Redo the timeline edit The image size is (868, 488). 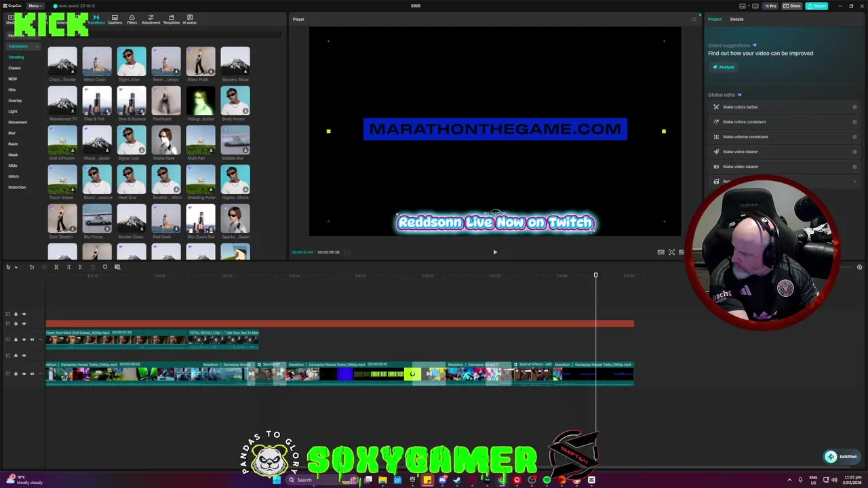pos(44,267)
